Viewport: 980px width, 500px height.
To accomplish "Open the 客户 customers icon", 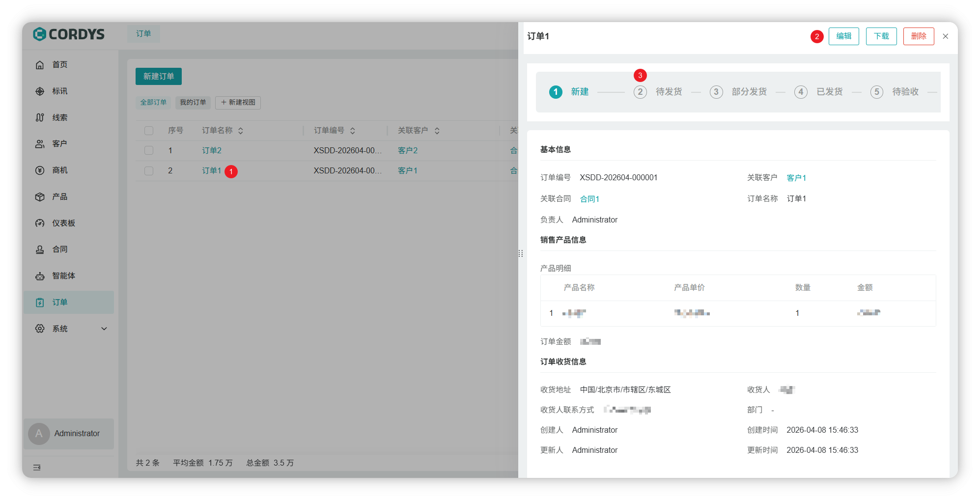I will point(40,144).
